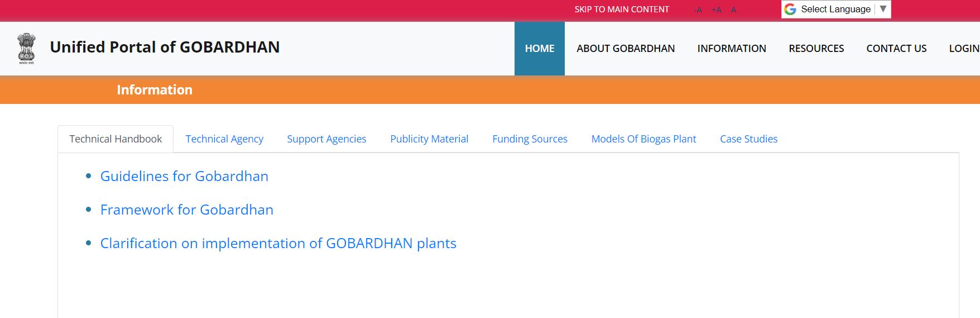980x318 pixels.
Task: Switch to the Publicity Material tab
Action: (x=429, y=139)
